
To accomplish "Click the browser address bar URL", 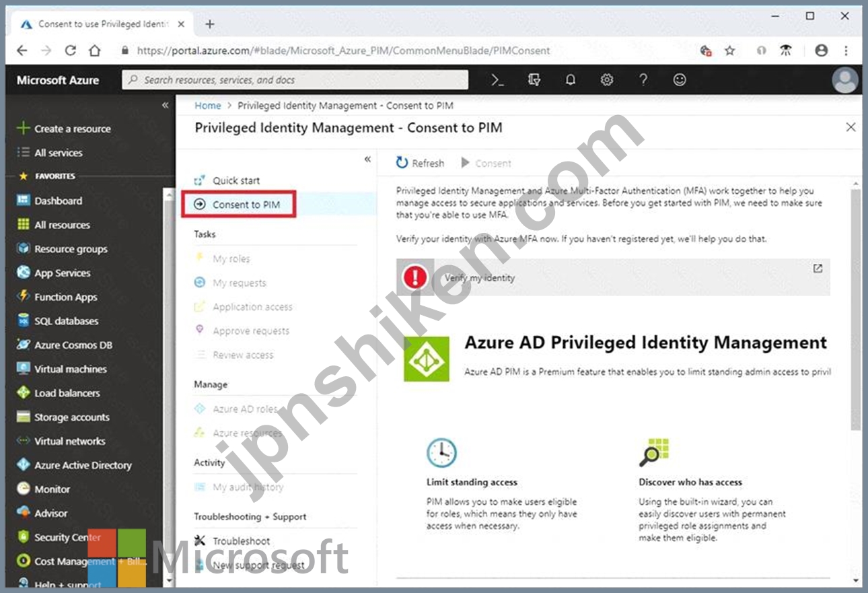I will click(x=343, y=50).
